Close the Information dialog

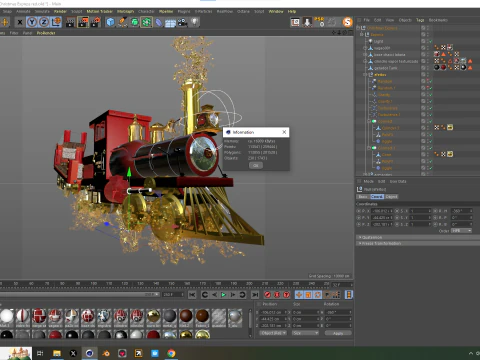(284, 132)
